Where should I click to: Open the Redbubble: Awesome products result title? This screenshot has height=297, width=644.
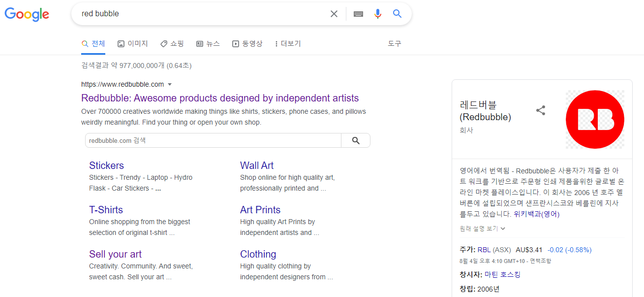coord(220,98)
